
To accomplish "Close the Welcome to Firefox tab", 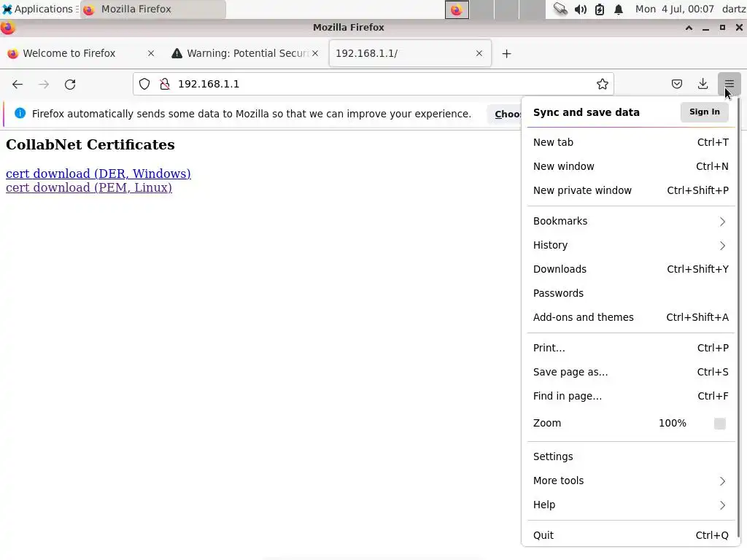I will click(151, 53).
